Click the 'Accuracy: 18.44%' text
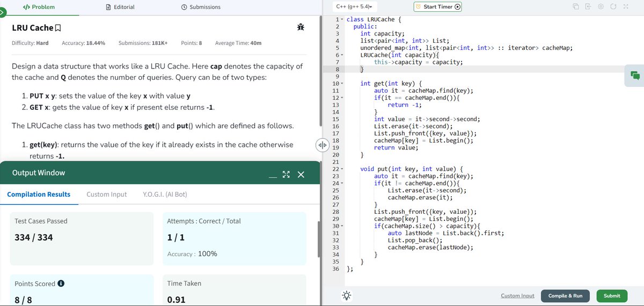Screen dimensions: 644x306 tap(83, 43)
